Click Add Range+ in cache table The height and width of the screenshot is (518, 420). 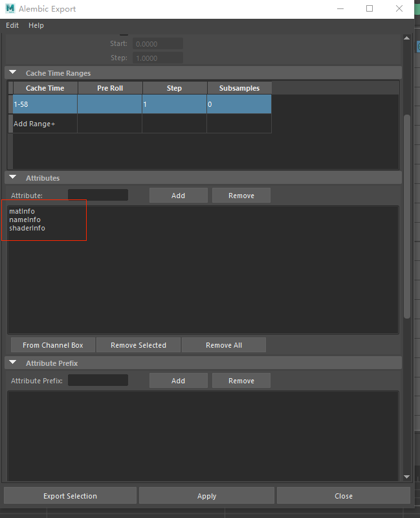point(34,124)
